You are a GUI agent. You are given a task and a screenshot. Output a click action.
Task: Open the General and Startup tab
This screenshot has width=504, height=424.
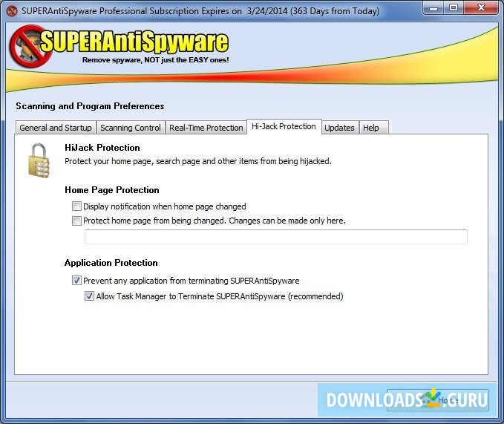coord(56,128)
